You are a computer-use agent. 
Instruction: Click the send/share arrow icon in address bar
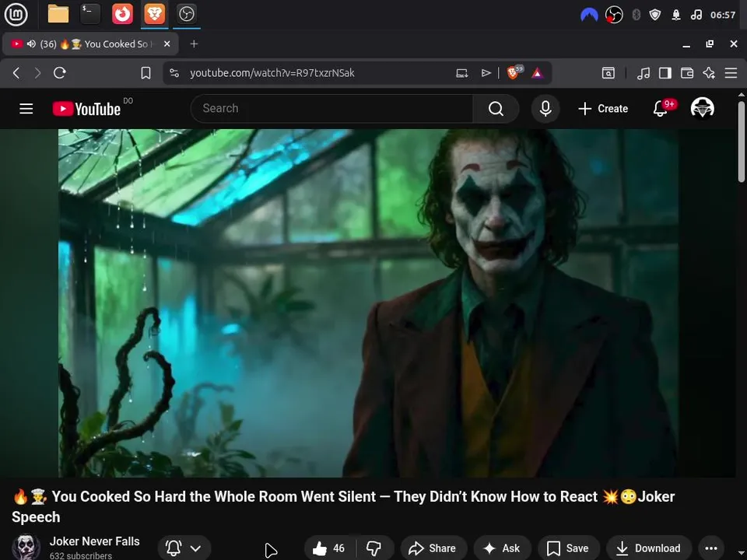[486, 73]
